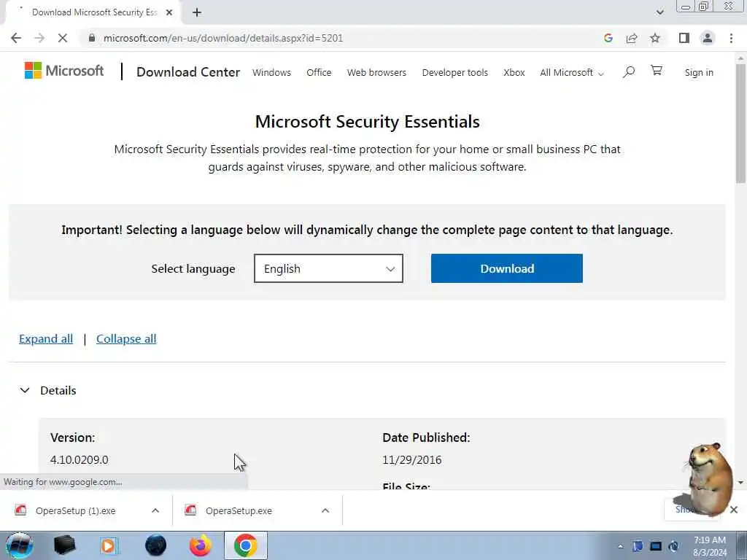Viewport: 747px width, 560px height.
Task: Click the Sign in link
Action: pos(699,72)
